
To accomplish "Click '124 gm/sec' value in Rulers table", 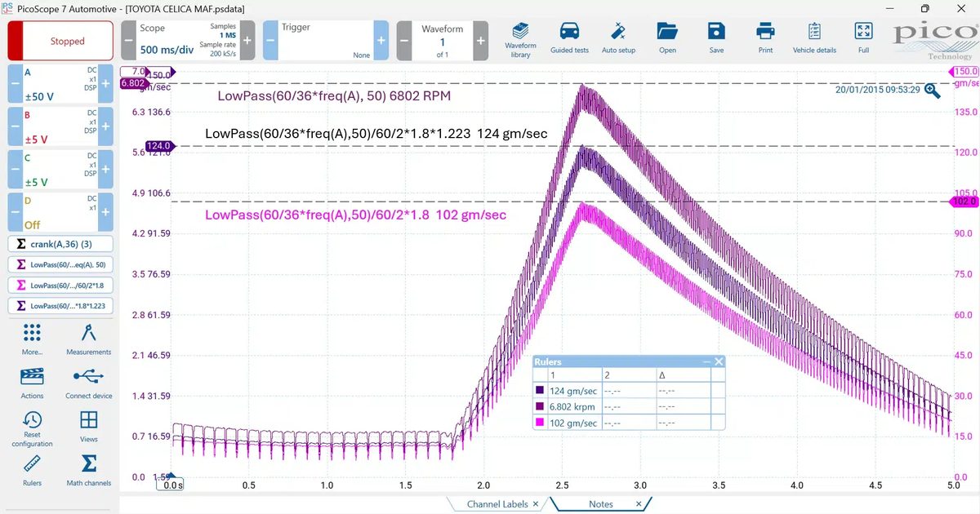I will [x=573, y=391].
